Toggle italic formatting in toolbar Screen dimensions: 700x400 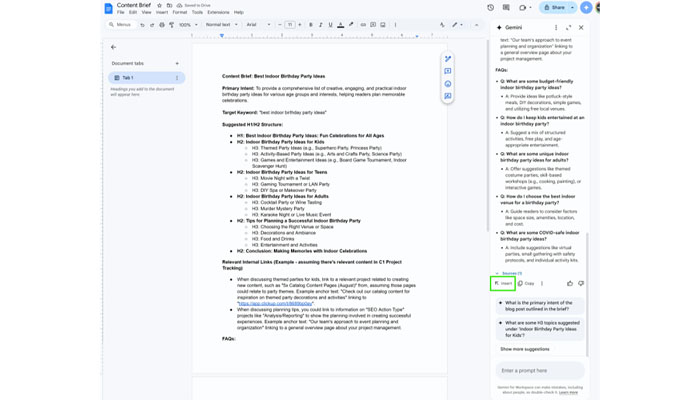[x=320, y=25]
